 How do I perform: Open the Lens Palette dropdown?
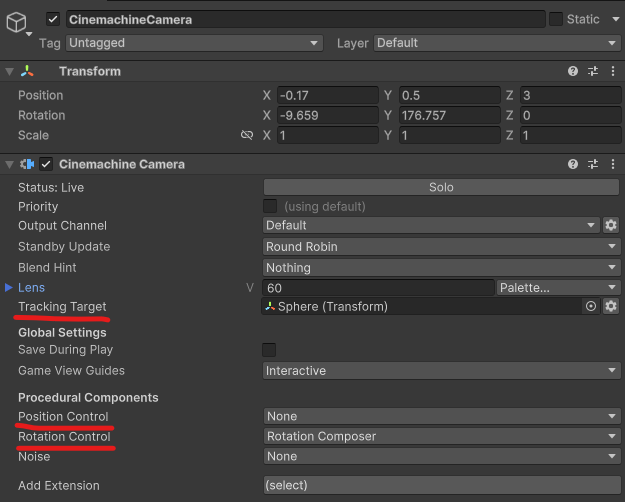[x=558, y=287]
